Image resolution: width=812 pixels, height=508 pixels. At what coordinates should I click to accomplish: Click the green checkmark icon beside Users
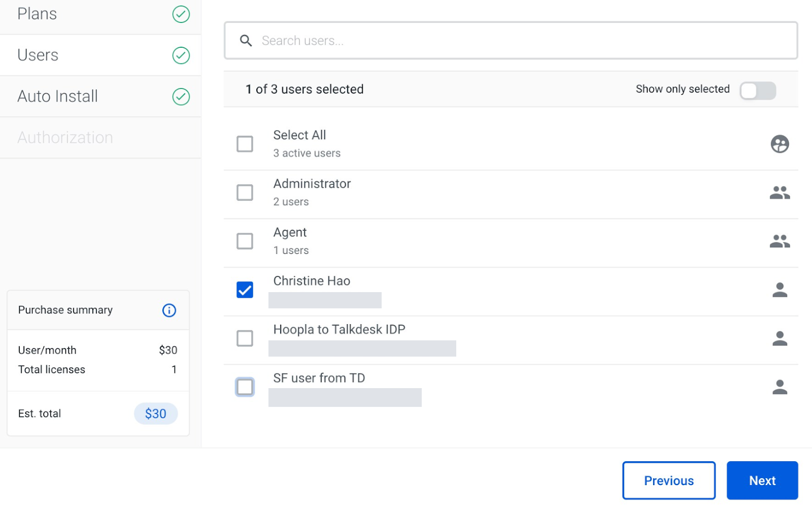point(181,55)
